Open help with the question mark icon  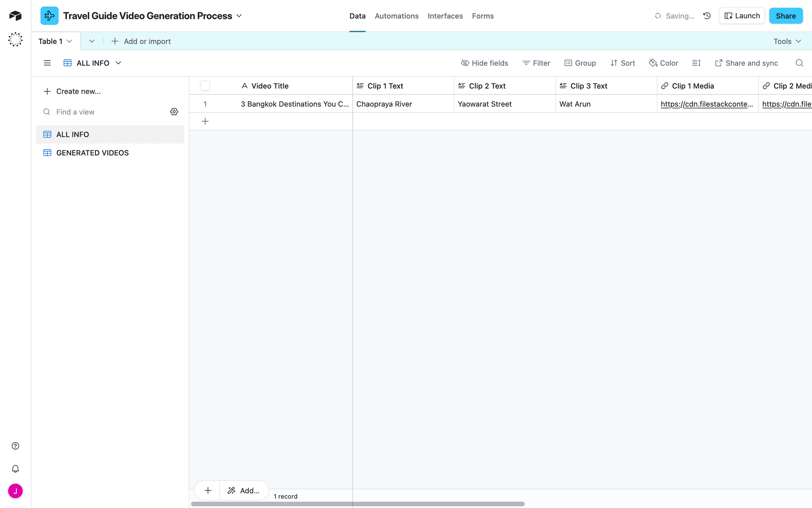coord(15,446)
